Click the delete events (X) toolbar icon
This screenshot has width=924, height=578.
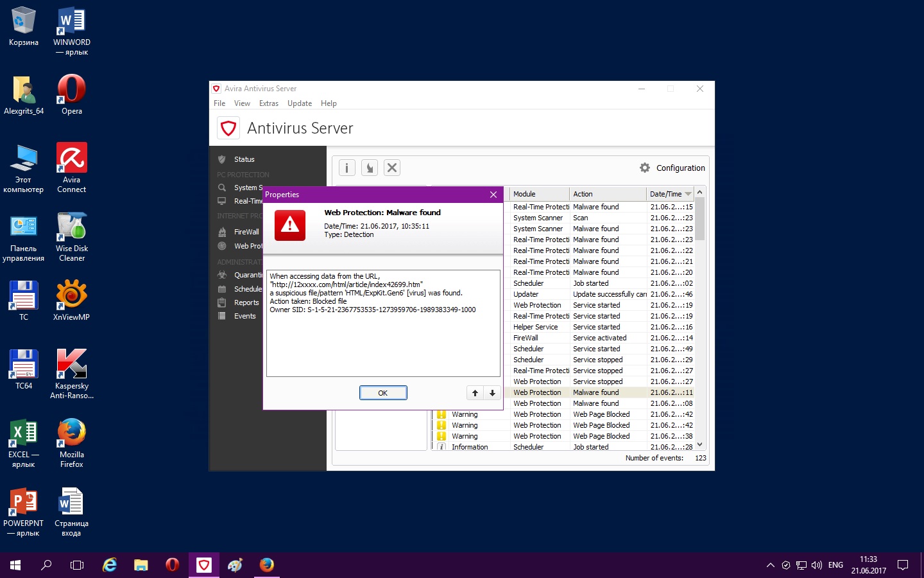(x=392, y=168)
